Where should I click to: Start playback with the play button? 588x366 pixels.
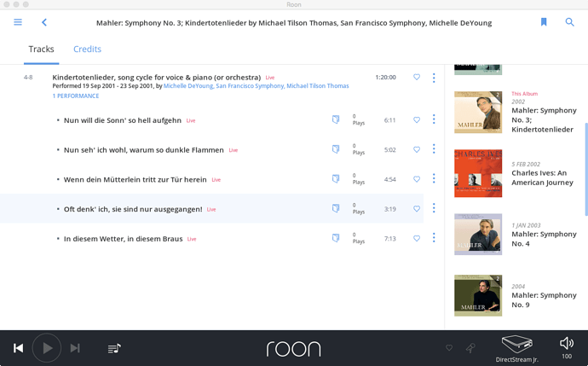tap(47, 348)
